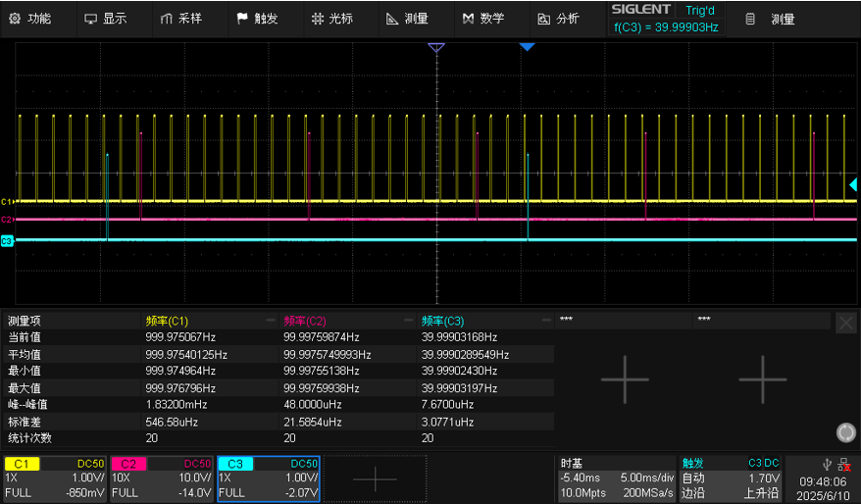
Task: Collapse the 频率(C2) measurement column
Action: [408, 320]
